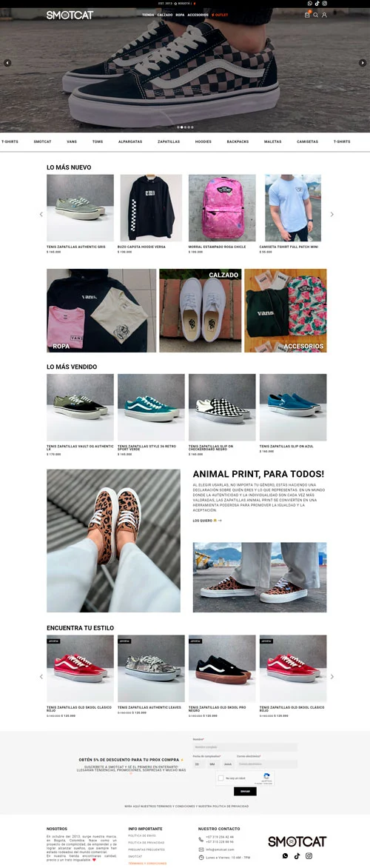Open the footer Instagram icon

click(x=309, y=856)
